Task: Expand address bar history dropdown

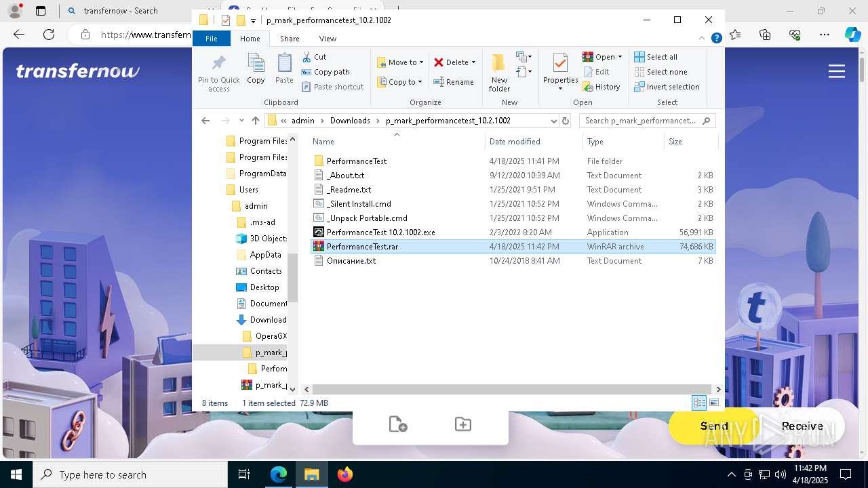Action: pos(553,121)
